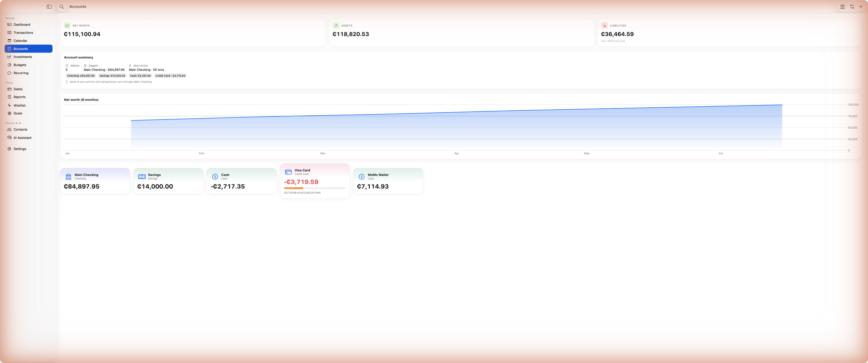Click the Recurring cycle icon in sidebar
Screen dimensions: 868x363
[x=9, y=73]
